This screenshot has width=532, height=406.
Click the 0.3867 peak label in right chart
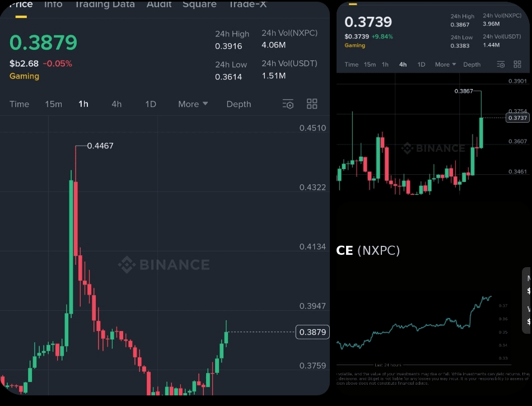pyautogui.click(x=464, y=91)
